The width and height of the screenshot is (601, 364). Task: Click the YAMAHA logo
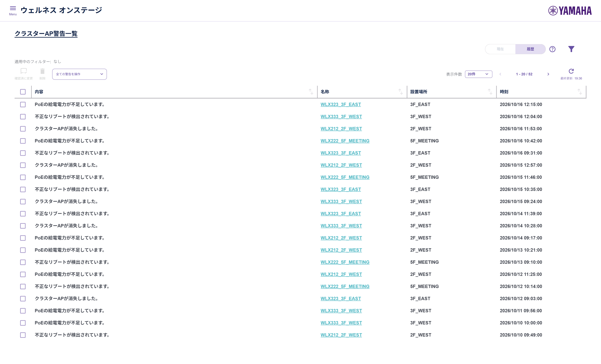coord(570,10)
